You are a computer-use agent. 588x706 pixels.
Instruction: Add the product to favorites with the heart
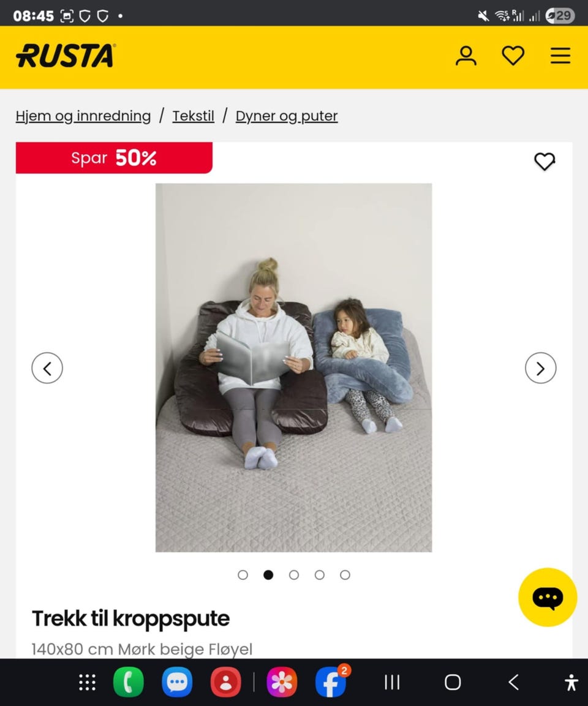pos(545,161)
